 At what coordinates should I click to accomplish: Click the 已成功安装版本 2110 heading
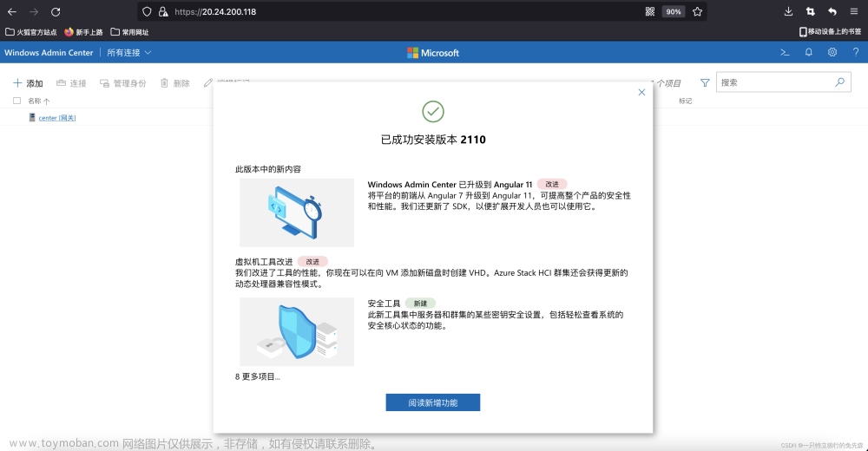click(433, 140)
